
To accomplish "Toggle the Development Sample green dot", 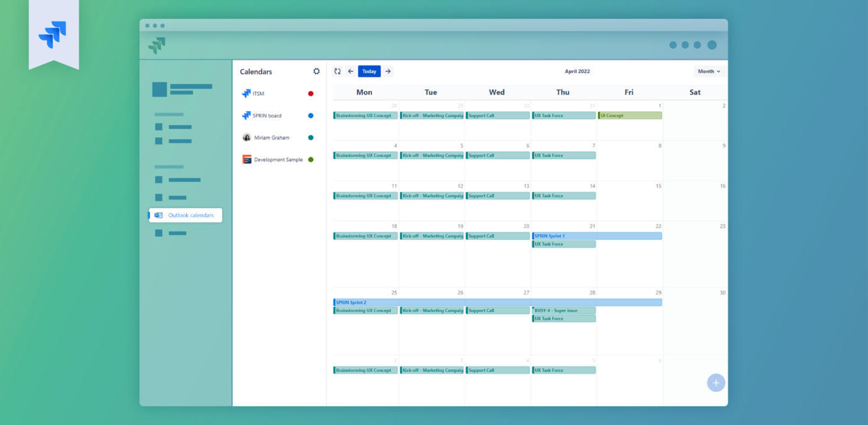I will (311, 160).
